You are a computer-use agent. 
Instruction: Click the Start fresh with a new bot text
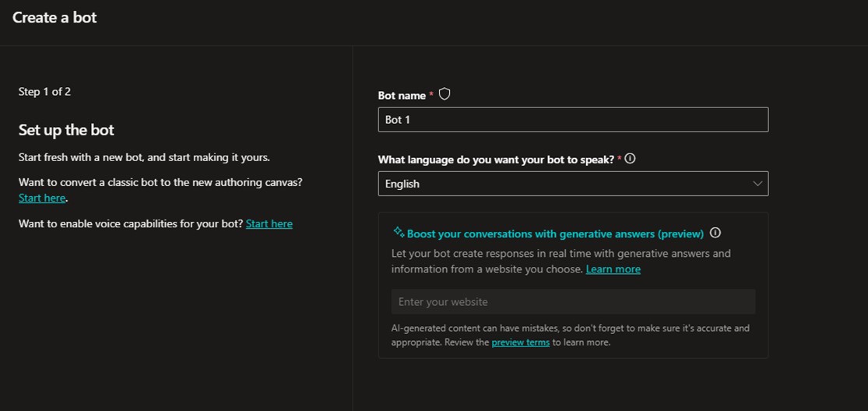144,157
